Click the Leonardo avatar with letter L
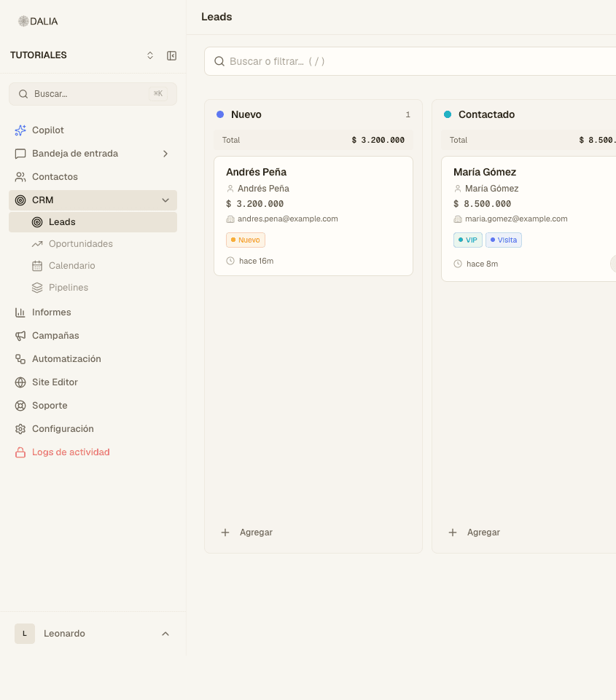The height and width of the screenshot is (700, 616). point(25,634)
